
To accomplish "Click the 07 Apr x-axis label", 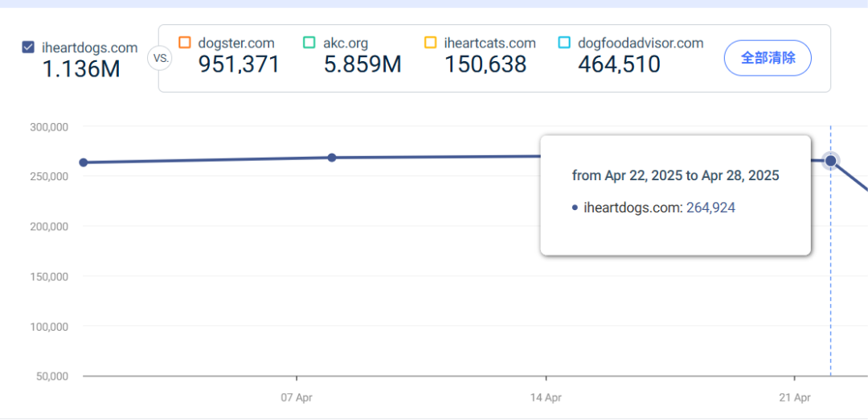I will [297, 397].
